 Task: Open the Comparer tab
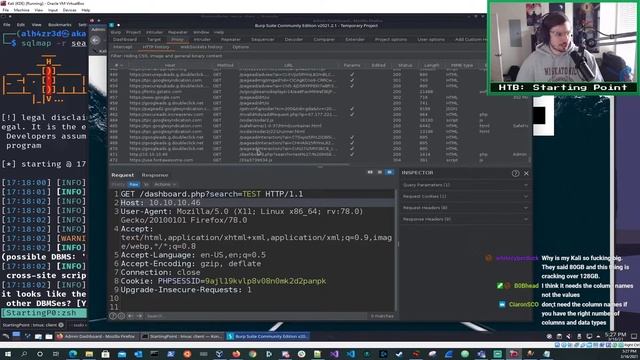(x=324, y=40)
